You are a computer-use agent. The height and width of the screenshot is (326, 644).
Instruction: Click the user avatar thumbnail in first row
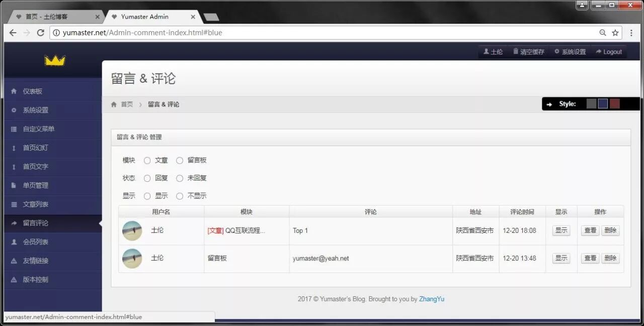pyautogui.click(x=132, y=230)
